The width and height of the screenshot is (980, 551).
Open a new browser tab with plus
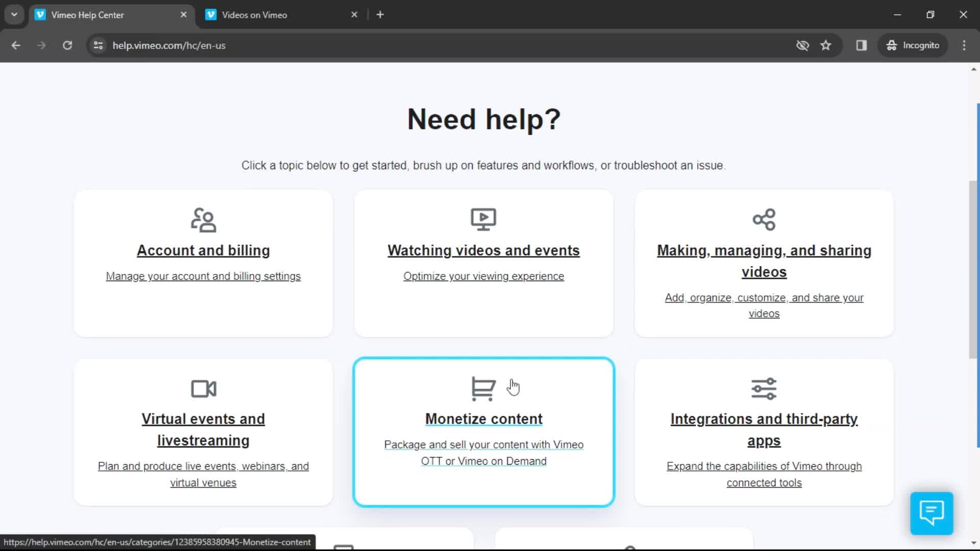click(x=380, y=15)
